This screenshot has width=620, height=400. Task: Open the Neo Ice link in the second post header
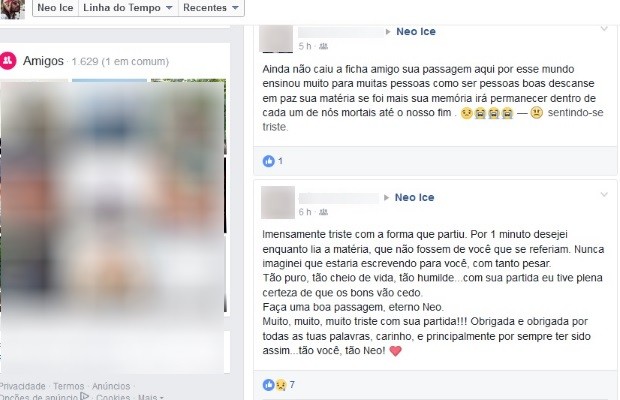pos(414,197)
